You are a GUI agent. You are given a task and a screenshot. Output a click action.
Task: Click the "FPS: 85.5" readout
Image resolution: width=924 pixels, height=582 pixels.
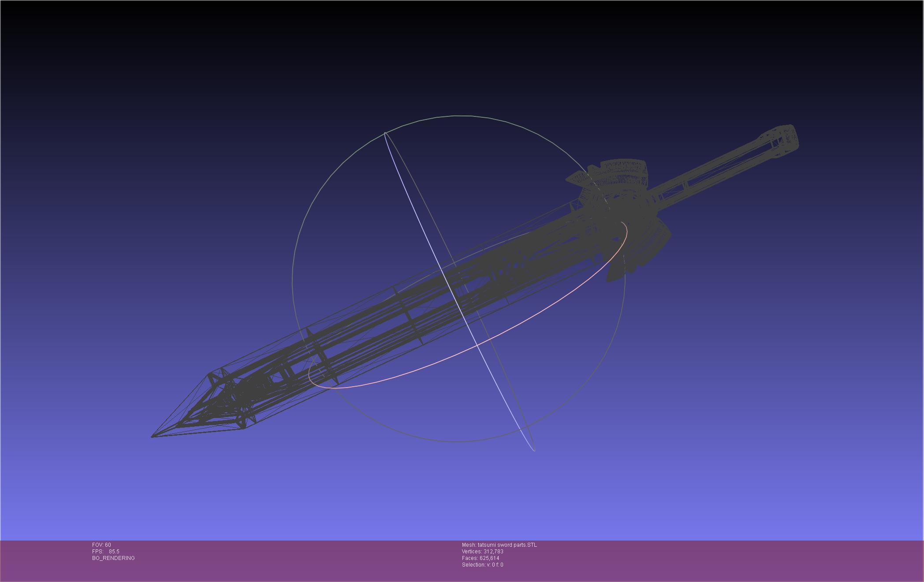106,552
